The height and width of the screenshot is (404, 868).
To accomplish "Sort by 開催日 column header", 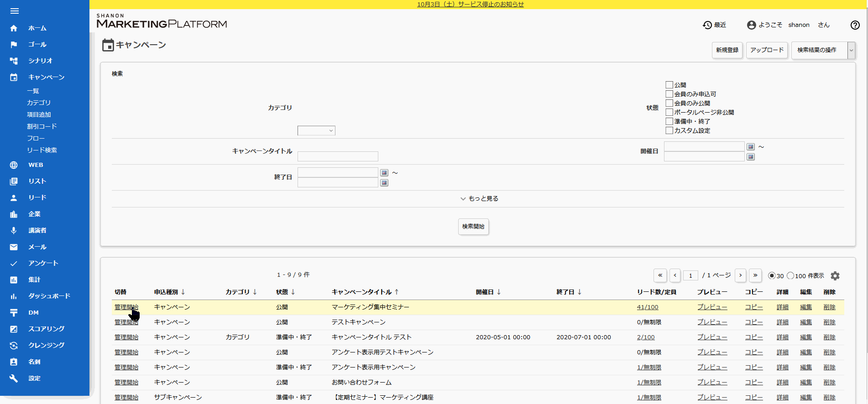I will (488, 292).
